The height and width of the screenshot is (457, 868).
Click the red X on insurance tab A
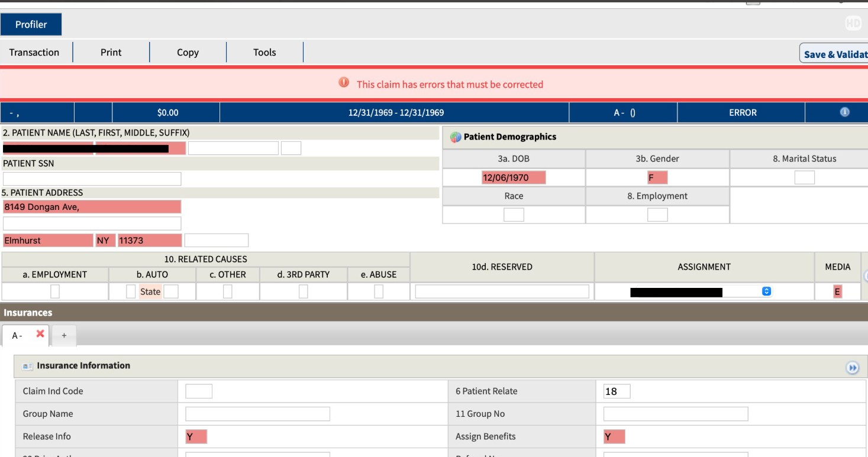pos(40,333)
